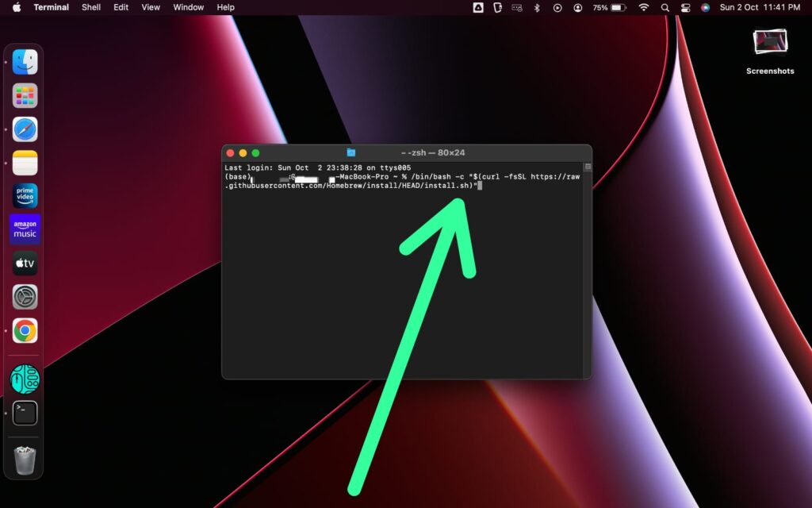This screenshot has height=508, width=812.
Task: Launch Safari from the Dock
Action: [24, 128]
